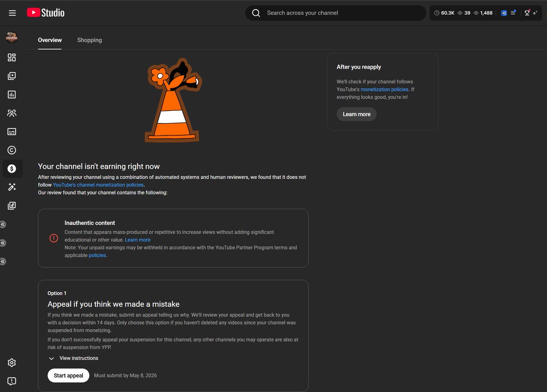
Task: Open the Subtitles section icon
Action: click(12, 132)
